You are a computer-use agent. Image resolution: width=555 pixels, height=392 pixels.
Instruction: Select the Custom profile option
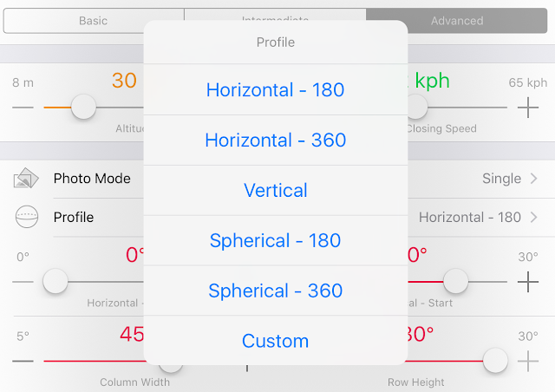(x=275, y=341)
